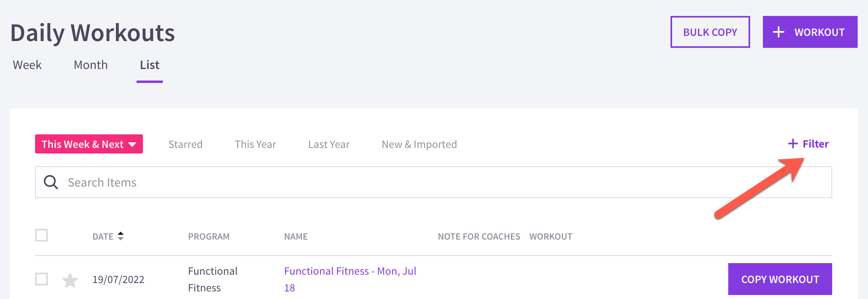Switch to the Month view tab
Screen dimensions: 868x299
pos(91,65)
